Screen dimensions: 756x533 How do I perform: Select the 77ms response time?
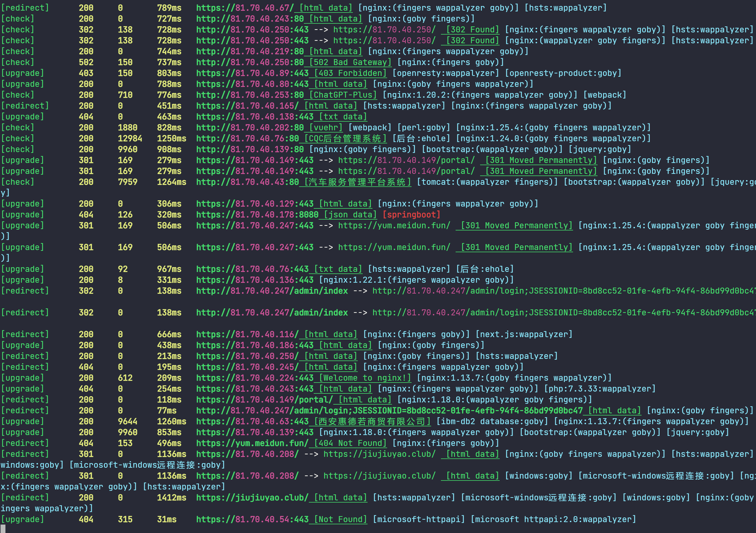(x=167, y=410)
